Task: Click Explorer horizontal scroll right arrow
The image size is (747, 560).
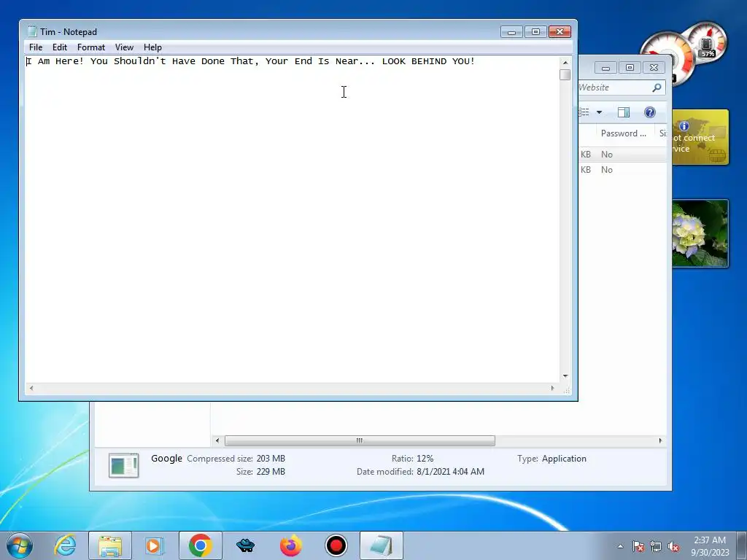Action: tap(660, 440)
